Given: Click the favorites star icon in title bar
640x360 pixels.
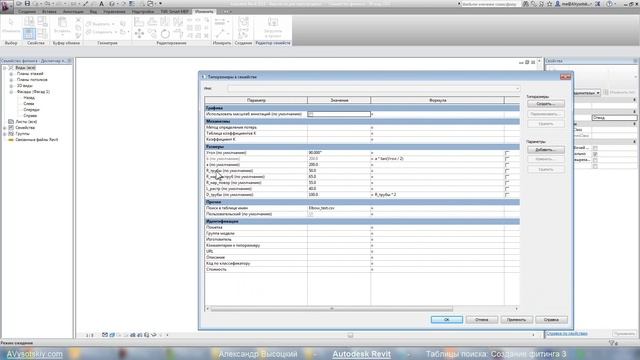Looking at the screenshot, I should pos(549,4).
